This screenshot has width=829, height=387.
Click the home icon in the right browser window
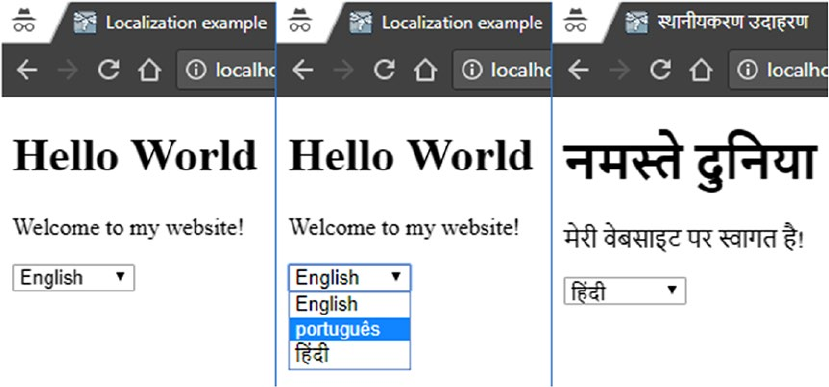702,70
